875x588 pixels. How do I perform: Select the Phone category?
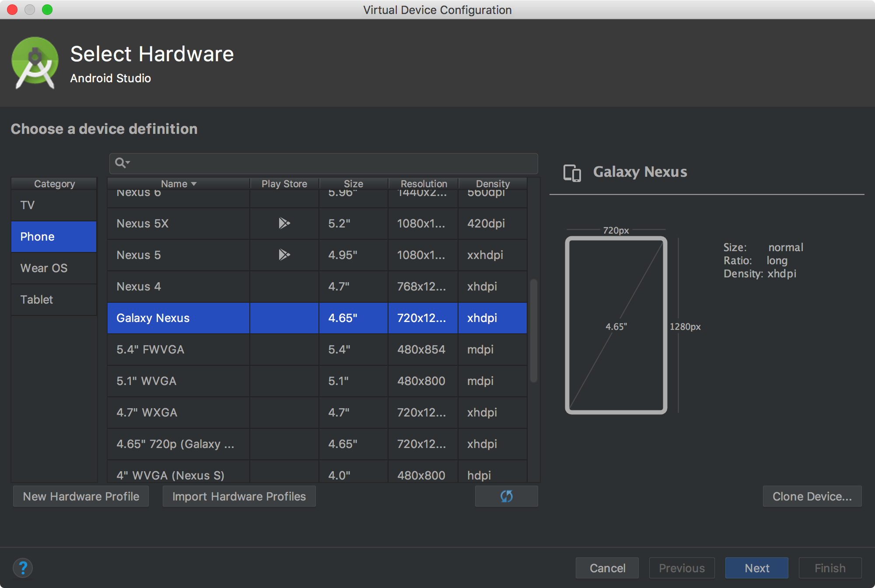54,237
